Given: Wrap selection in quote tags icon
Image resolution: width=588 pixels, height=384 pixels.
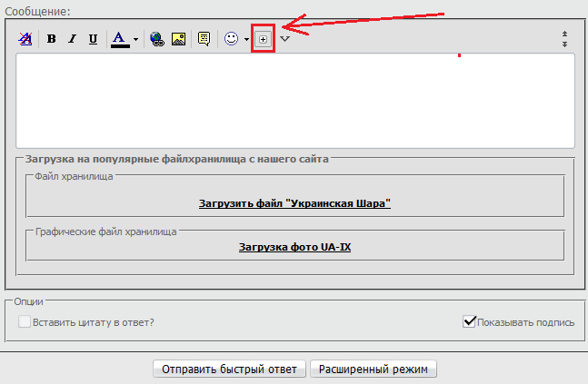Looking at the screenshot, I should [x=204, y=39].
